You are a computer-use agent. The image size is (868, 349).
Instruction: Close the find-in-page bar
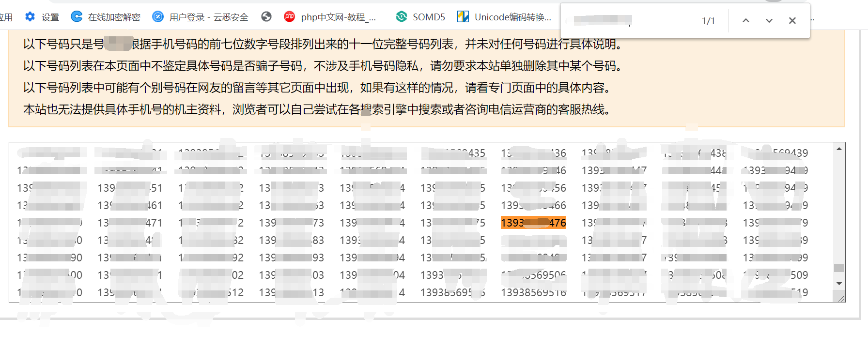coord(792,21)
